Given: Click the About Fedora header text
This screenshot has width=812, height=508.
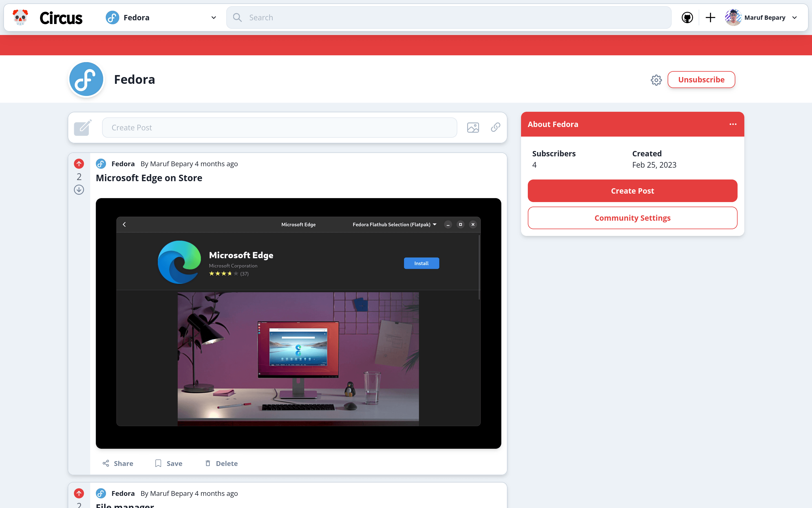Looking at the screenshot, I should [x=553, y=124].
